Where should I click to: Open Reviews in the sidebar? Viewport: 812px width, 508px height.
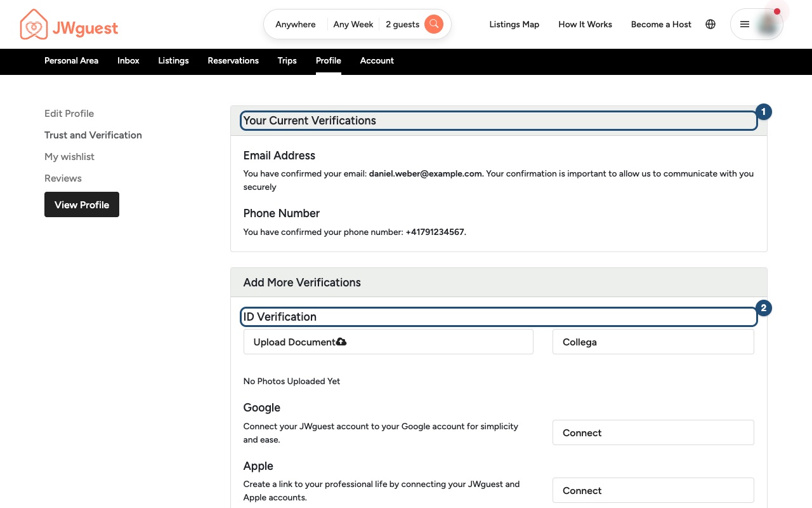(x=63, y=178)
